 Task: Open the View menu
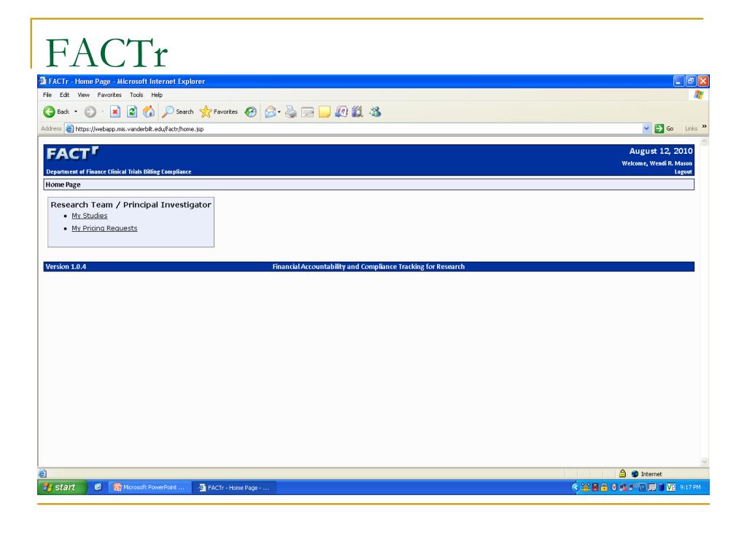click(83, 95)
